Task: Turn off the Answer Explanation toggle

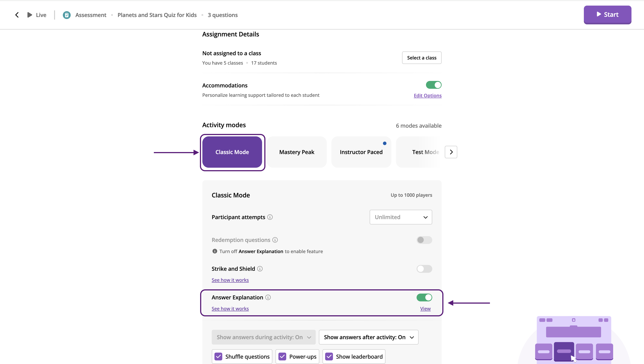Action: point(424,298)
